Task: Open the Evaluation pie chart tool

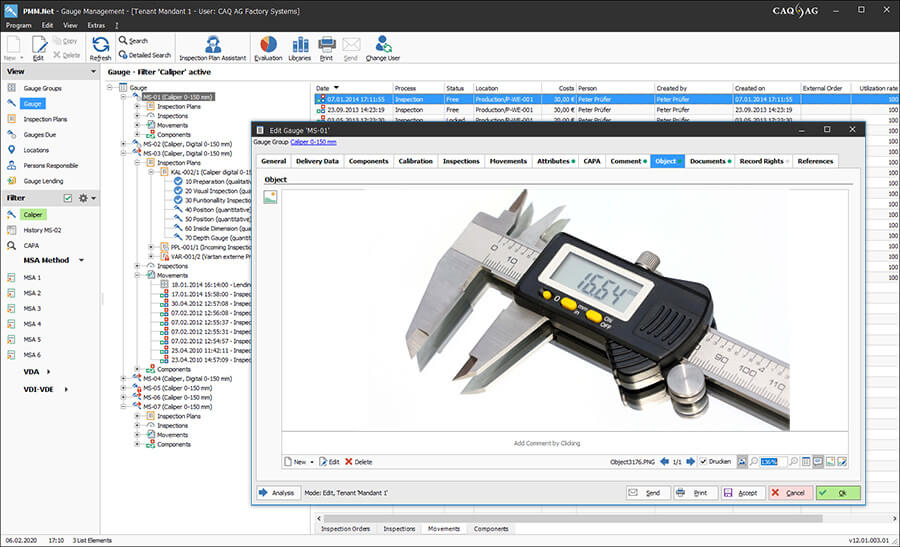Action: click(x=268, y=48)
